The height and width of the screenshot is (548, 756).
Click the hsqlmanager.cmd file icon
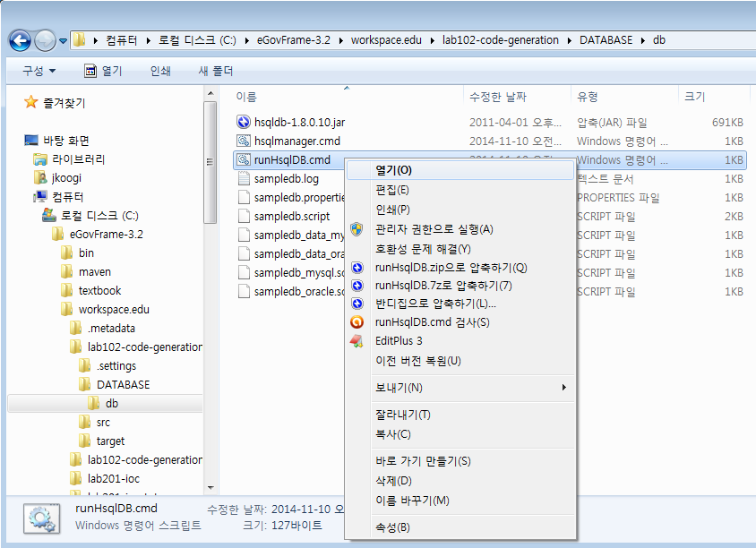tap(243, 141)
